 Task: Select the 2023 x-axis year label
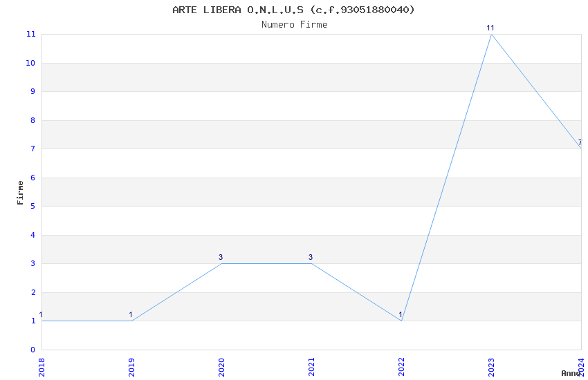click(491, 368)
